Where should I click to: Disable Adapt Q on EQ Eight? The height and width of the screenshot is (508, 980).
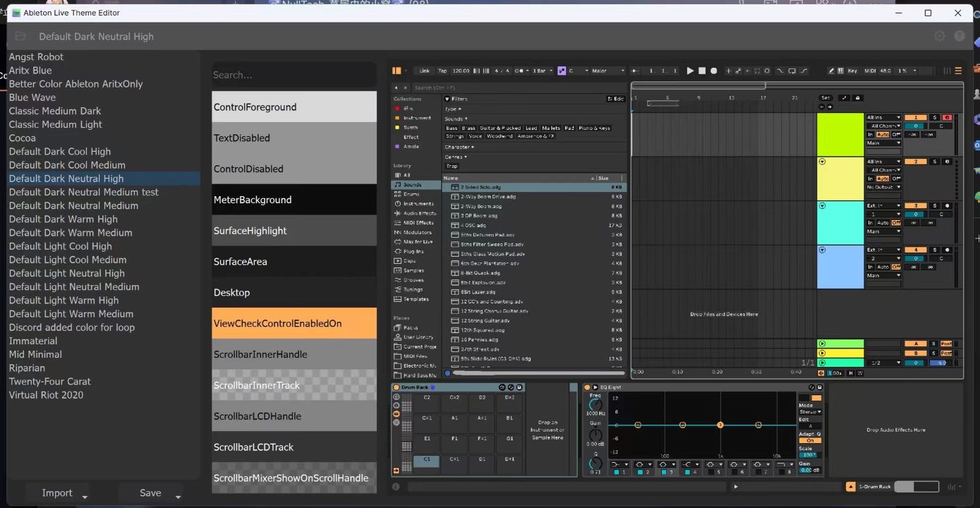(811, 440)
